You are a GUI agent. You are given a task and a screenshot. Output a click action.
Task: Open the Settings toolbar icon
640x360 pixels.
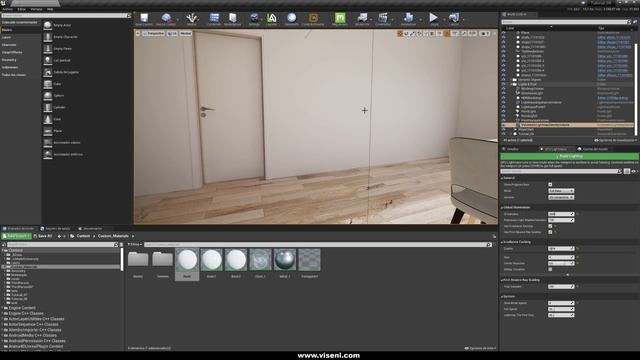(x=254, y=18)
